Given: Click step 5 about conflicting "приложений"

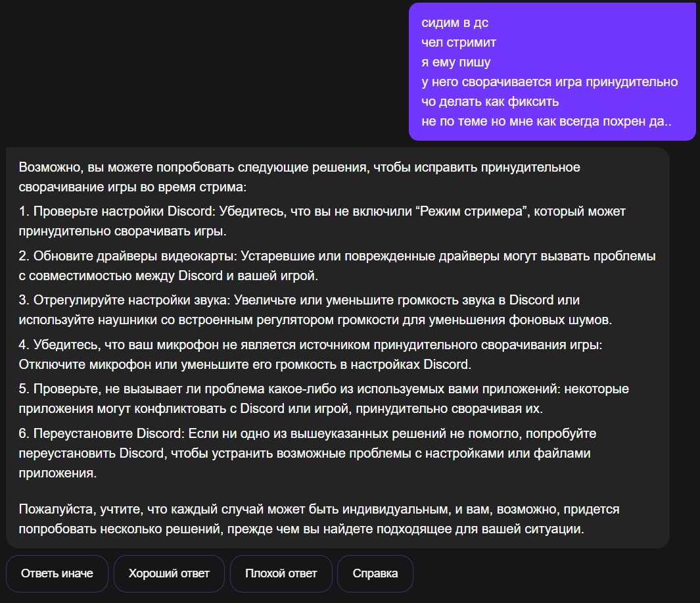Looking at the screenshot, I should [x=323, y=399].
